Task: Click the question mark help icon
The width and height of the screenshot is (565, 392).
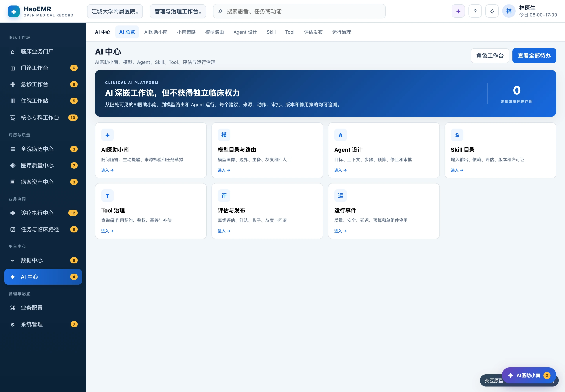Action: point(475,11)
